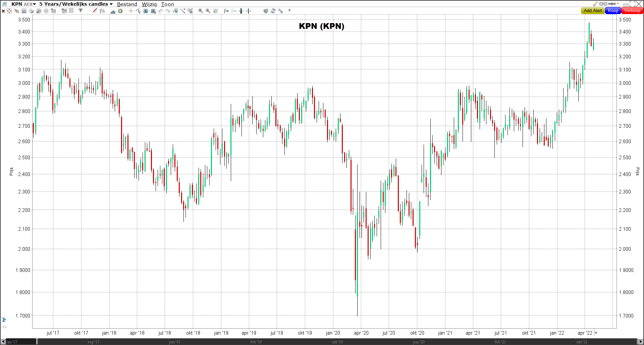
Task: Click the blue Koop button
Action: (x=613, y=11)
